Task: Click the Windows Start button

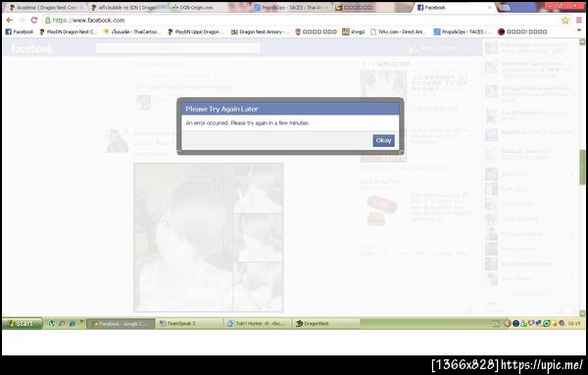Action: click(22, 323)
